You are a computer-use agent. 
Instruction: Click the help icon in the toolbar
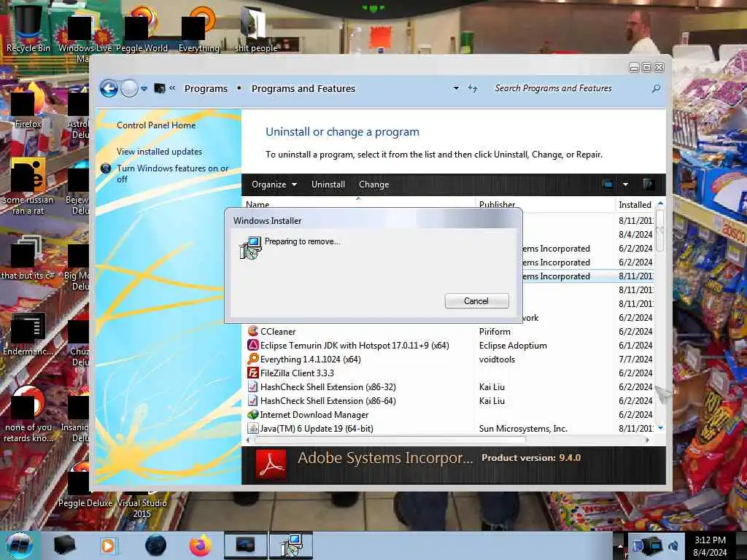click(x=648, y=184)
